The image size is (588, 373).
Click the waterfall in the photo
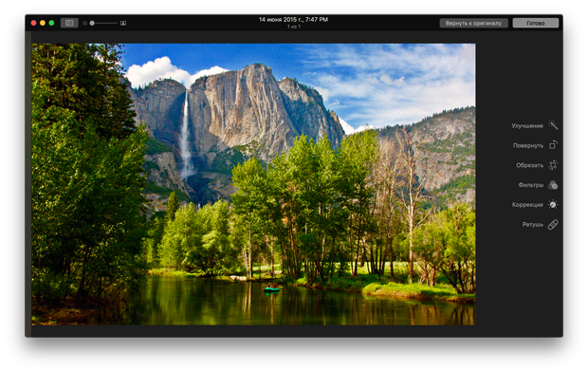pyautogui.click(x=186, y=135)
